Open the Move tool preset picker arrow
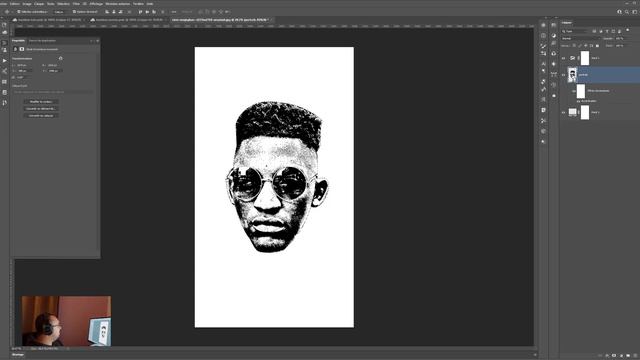Screen dimensions: 640x360 click(x=12, y=11)
